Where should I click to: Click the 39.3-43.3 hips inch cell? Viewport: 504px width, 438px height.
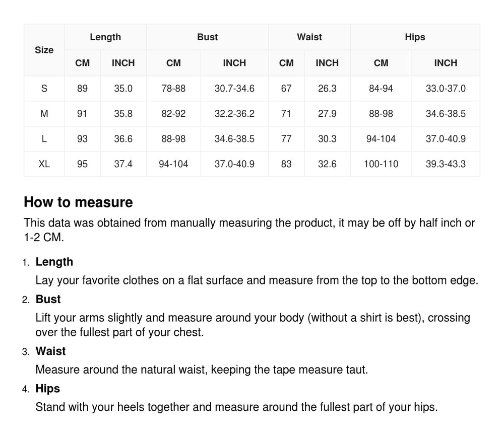click(446, 164)
